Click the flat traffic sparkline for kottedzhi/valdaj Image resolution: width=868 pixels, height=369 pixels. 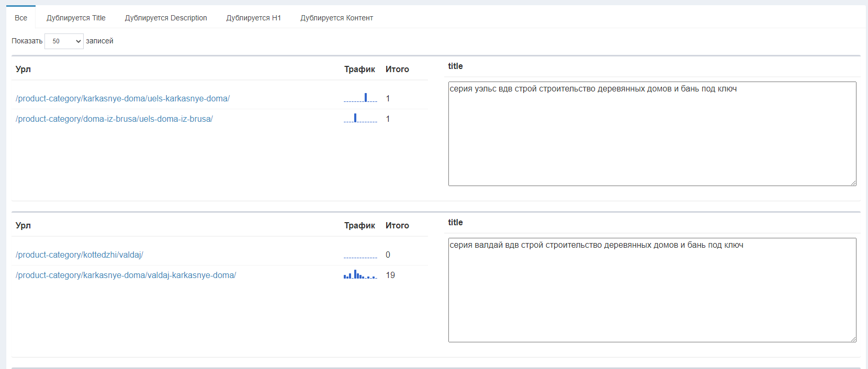[x=360, y=257]
